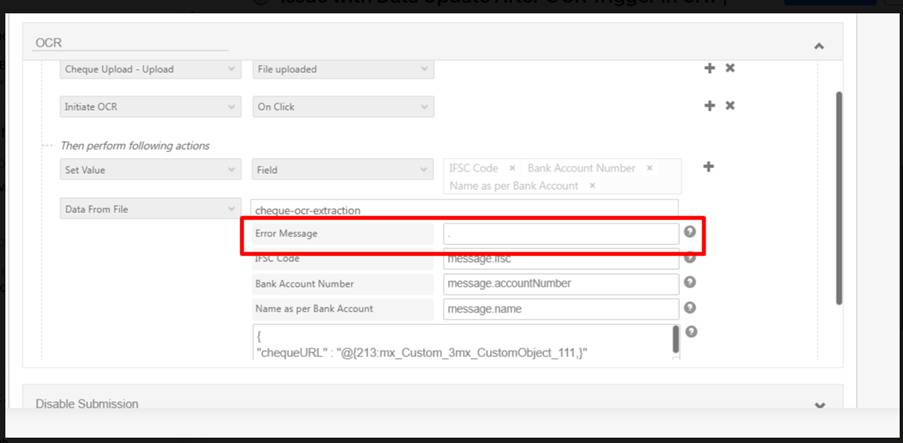This screenshot has width=903, height=443.
Task: Open the File uploaded dropdown
Action: coord(343,69)
